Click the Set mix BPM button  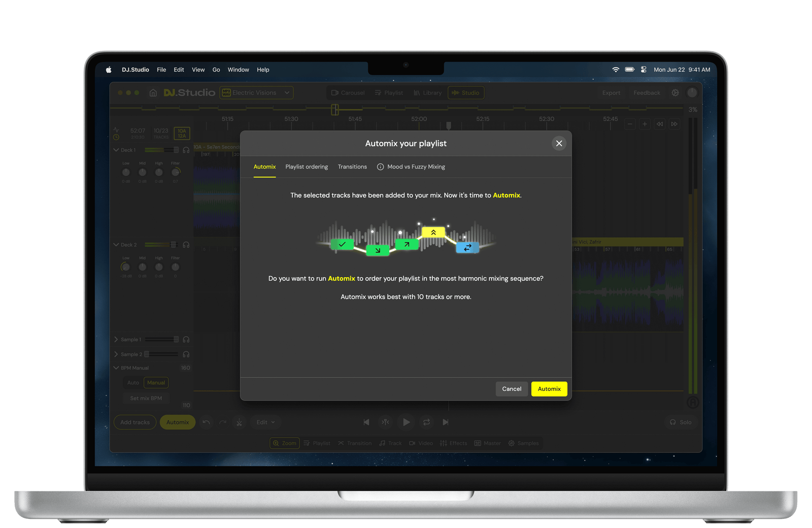[146, 399]
